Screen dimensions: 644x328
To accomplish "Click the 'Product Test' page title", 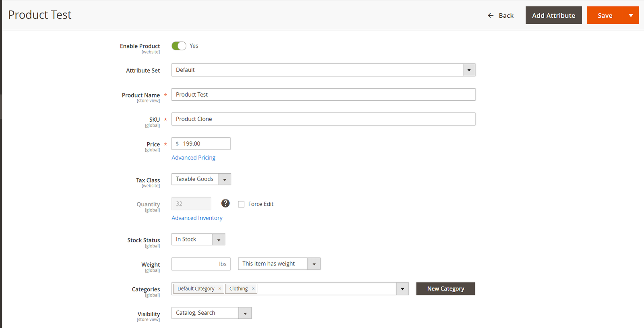I will coord(40,15).
